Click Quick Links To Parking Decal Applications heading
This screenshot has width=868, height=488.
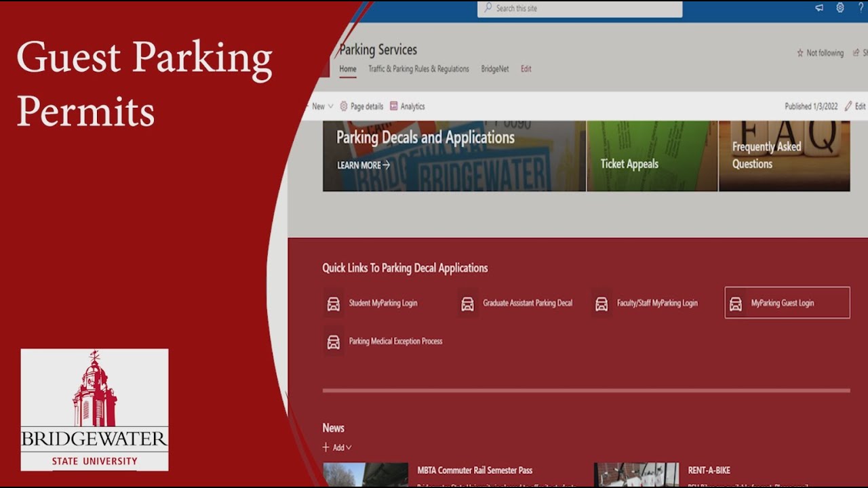[x=405, y=268]
